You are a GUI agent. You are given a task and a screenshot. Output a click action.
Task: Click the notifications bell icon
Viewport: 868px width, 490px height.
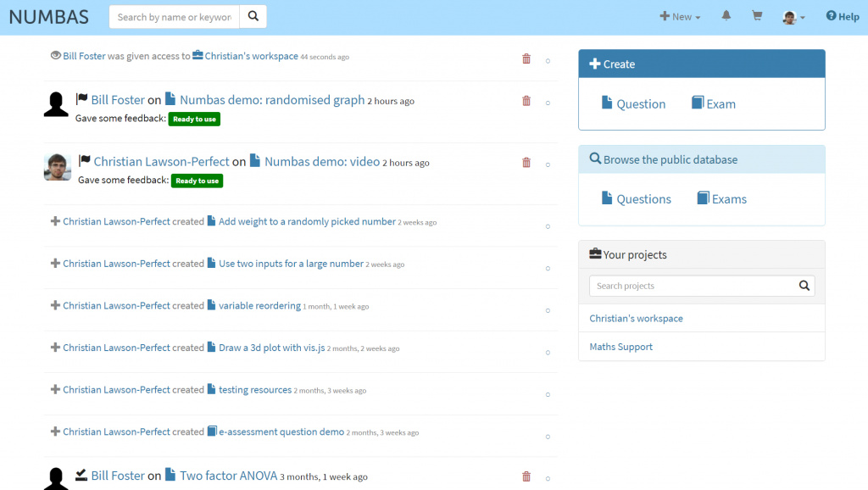pos(726,16)
